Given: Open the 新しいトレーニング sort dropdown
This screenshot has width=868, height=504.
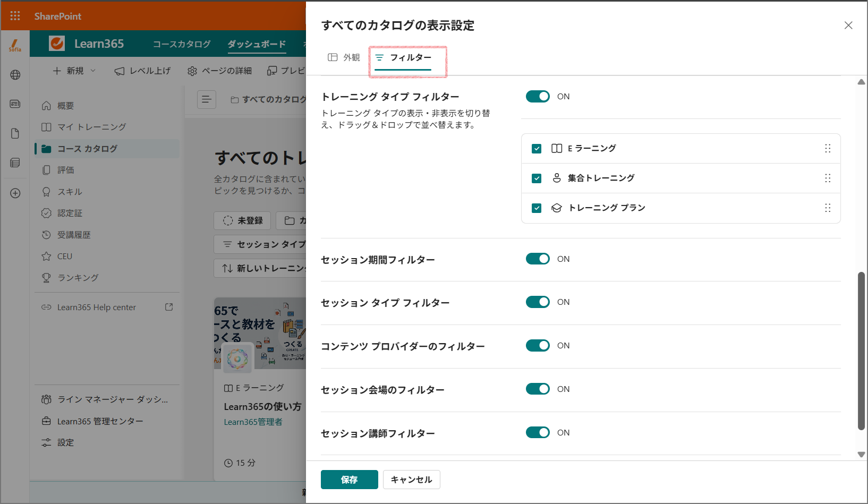Looking at the screenshot, I should click(260, 268).
